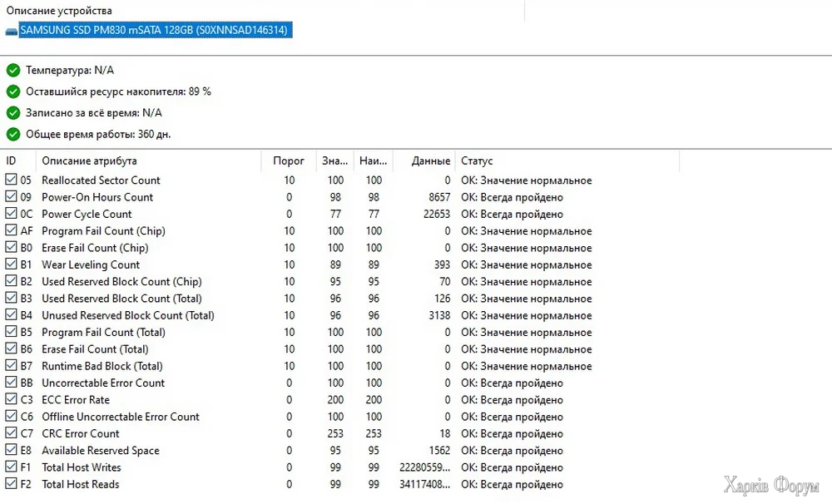Click the data value 393
This screenshot has height=504, width=832.
(x=442, y=264)
